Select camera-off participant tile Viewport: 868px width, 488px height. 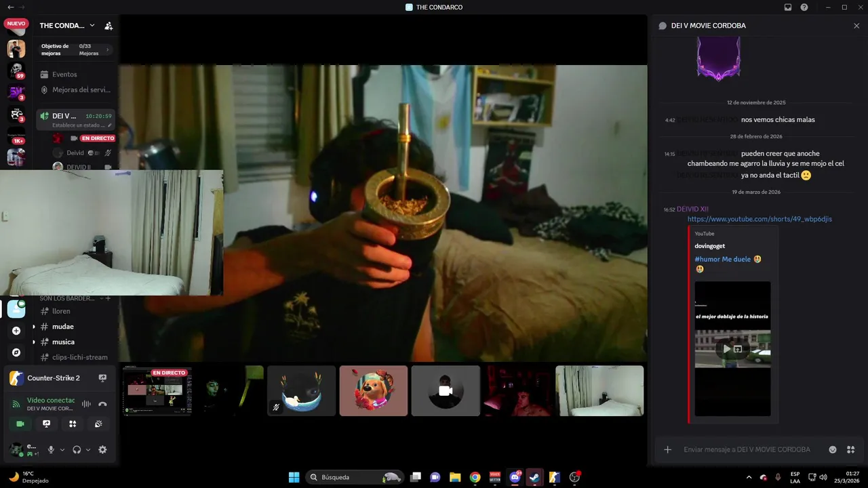tap(446, 391)
